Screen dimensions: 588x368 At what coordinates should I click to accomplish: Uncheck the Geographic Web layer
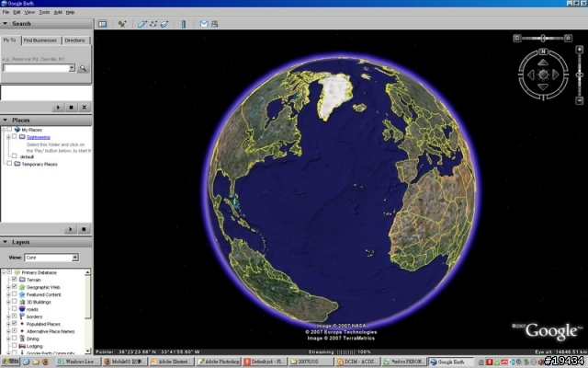click(x=15, y=287)
